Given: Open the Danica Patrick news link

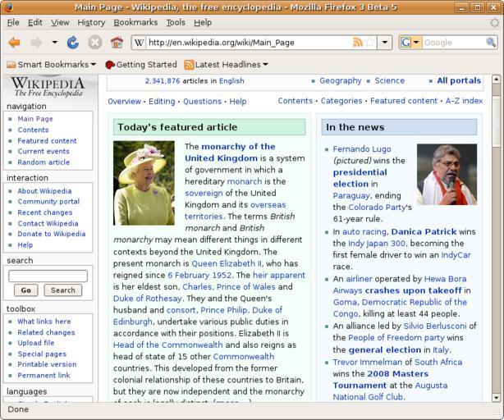Looking at the screenshot, I should point(424,231).
